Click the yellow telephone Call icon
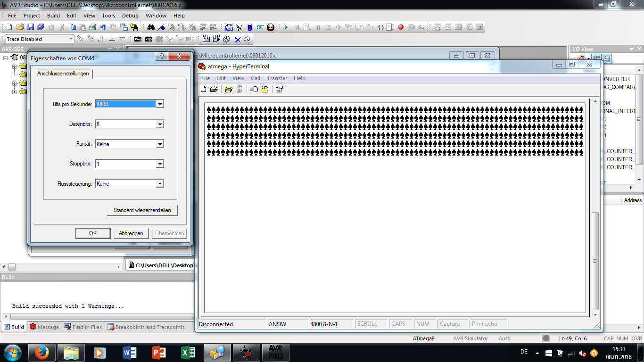This screenshot has width=644, height=362. [x=229, y=89]
